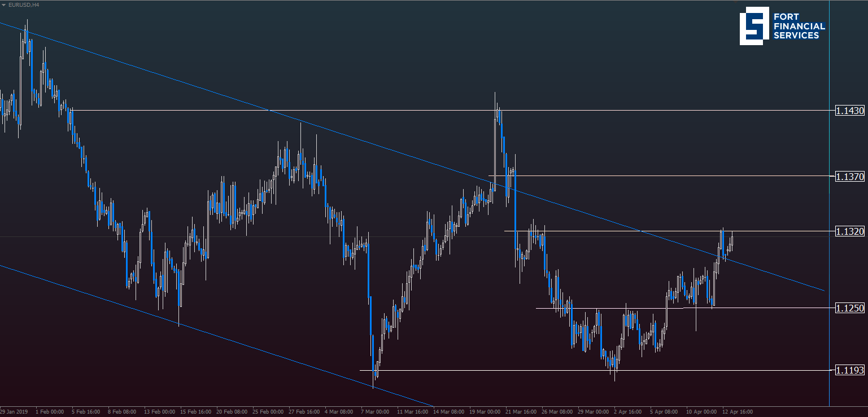
Task: Click the vertical blue line at chart's right
Action: click(x=829, y=169)
